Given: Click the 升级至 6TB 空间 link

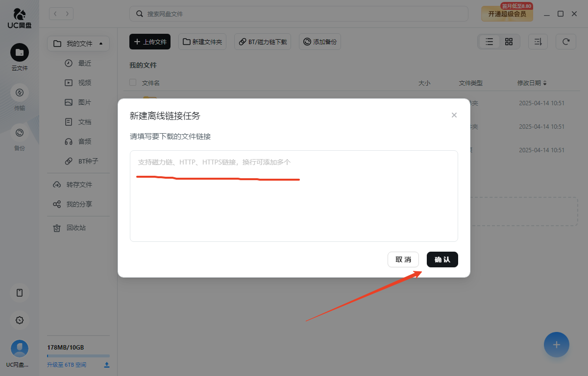Looking at the screenshot, I should coord(67,365).
